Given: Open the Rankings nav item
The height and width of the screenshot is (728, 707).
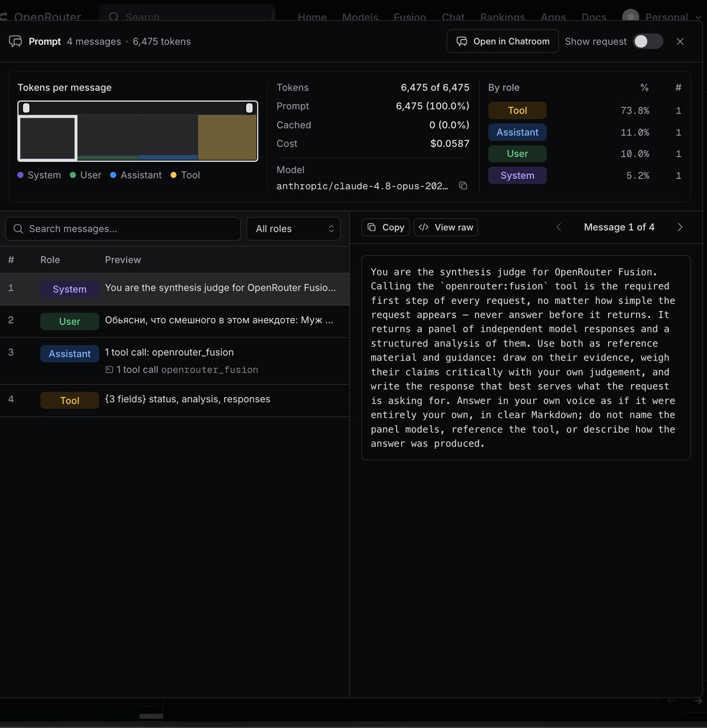Looking at the screenshot, I should pyautogui.click(x=502, y=17).
